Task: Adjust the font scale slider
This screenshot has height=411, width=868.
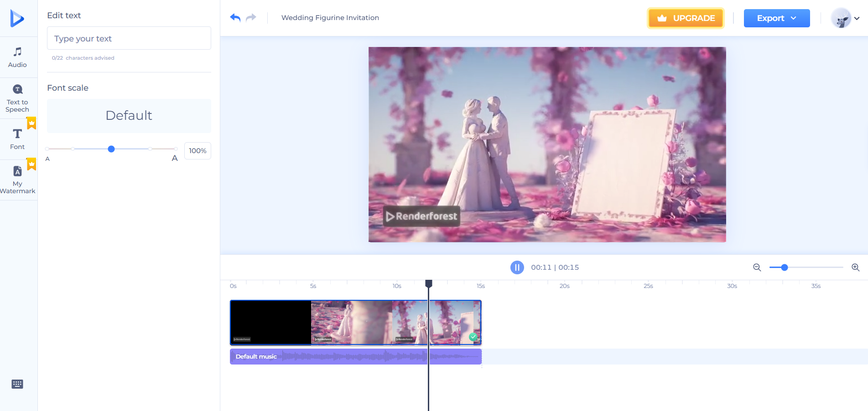Action: 111,149
